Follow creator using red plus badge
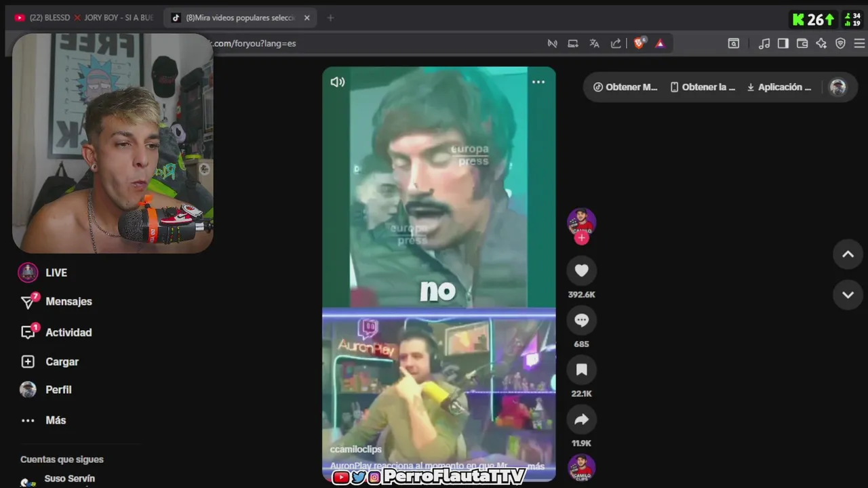Viewport: 868px width, 488px height. (582, 238)
